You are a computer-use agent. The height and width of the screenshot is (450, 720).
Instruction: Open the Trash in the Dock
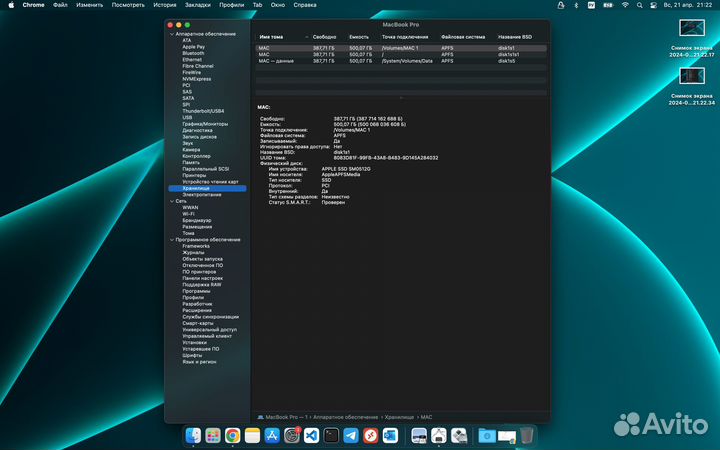[x=527, y=435]
